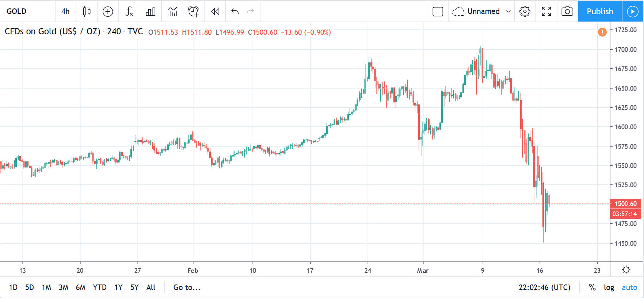Open the select layout square menu
644x298 pixels.
pyautogui.click(x=438, y=11)
